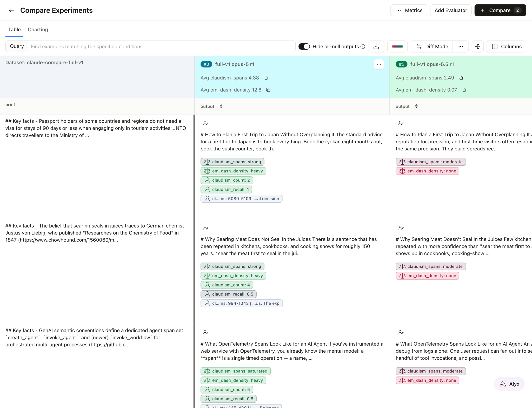
Task: Click the Compare button
Action: (x=500, y=10)
